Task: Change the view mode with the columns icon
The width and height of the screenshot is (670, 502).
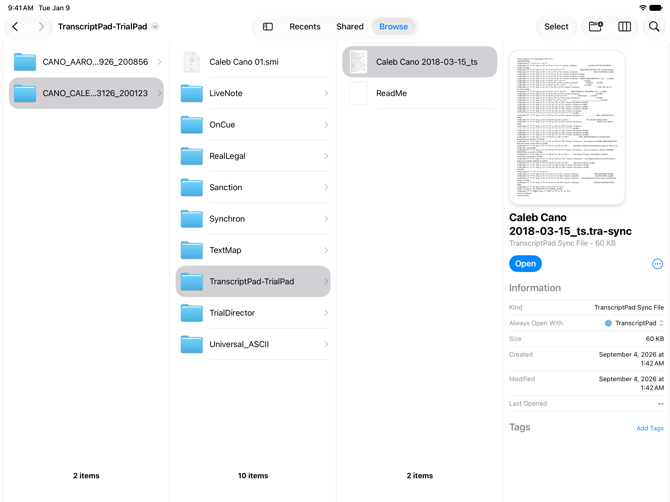Action: click(x=624, y=26)
